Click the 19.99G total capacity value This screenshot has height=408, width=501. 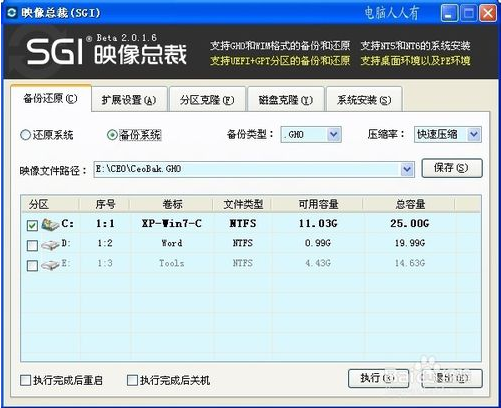coord(409,243)
